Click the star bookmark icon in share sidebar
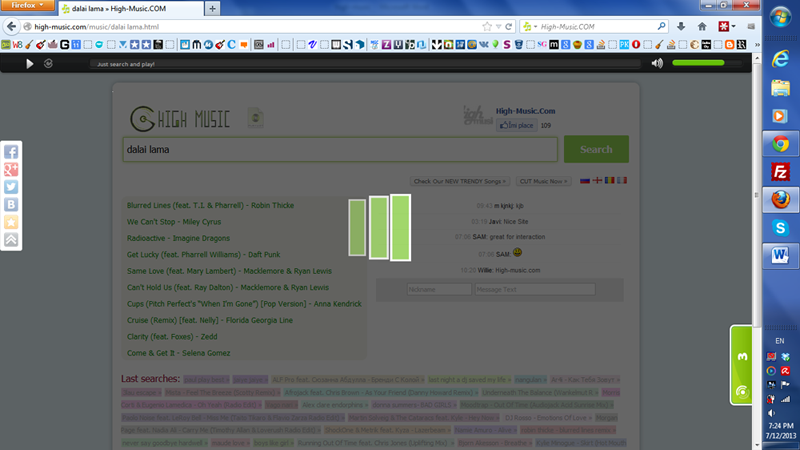This screenshot has height=450, width=800. [11, 222]
